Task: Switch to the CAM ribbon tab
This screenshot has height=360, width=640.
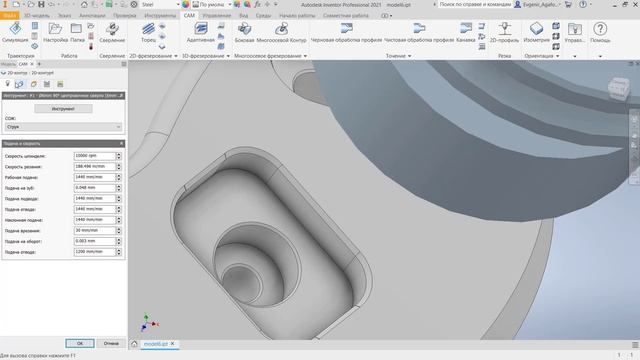Action: (x=189, y=16)
